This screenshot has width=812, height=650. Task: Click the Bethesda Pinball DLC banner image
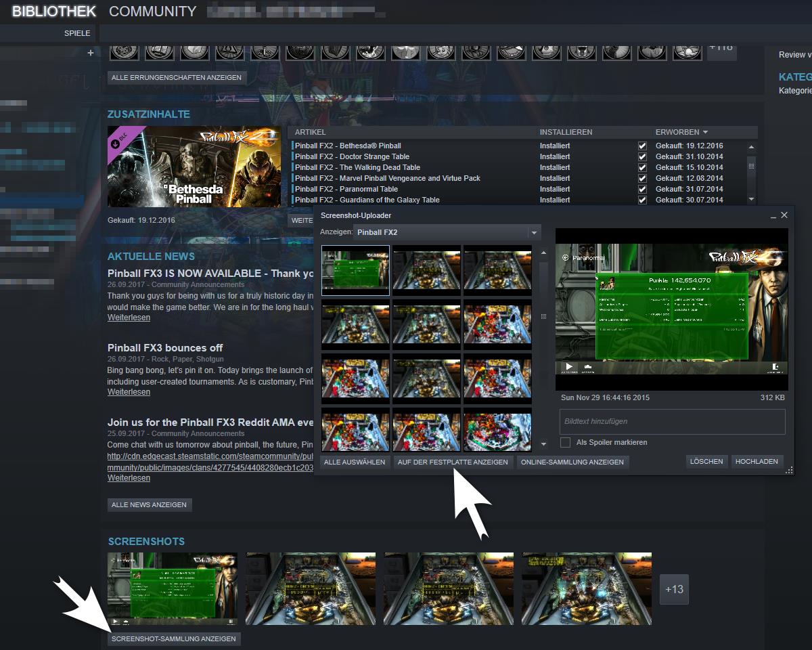(194, 166)
